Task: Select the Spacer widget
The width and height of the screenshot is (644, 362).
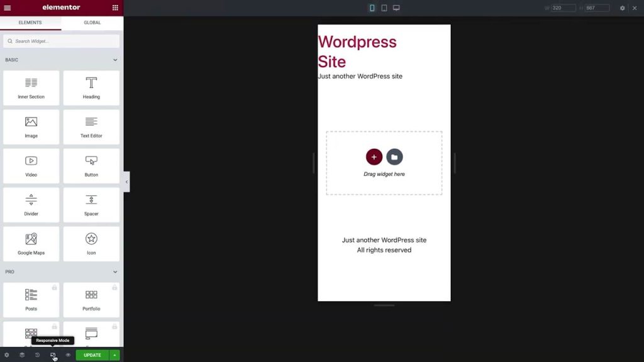Action: point(91,205)
